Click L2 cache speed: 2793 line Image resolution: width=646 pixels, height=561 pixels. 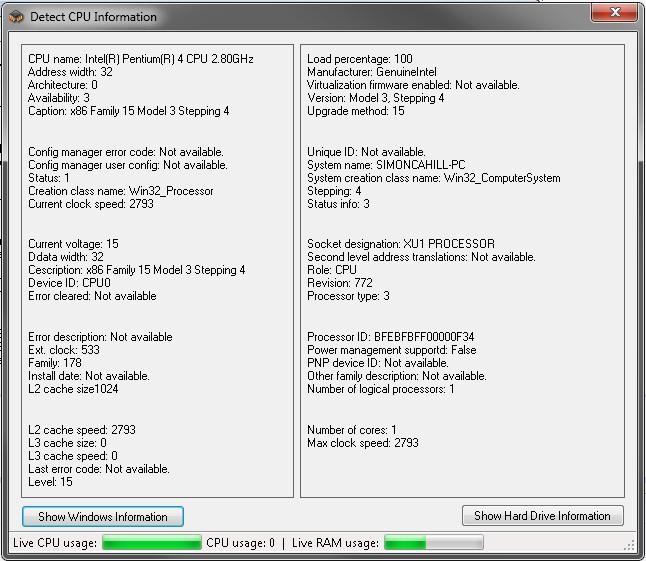pyautogui.click(x=82, y=430)
